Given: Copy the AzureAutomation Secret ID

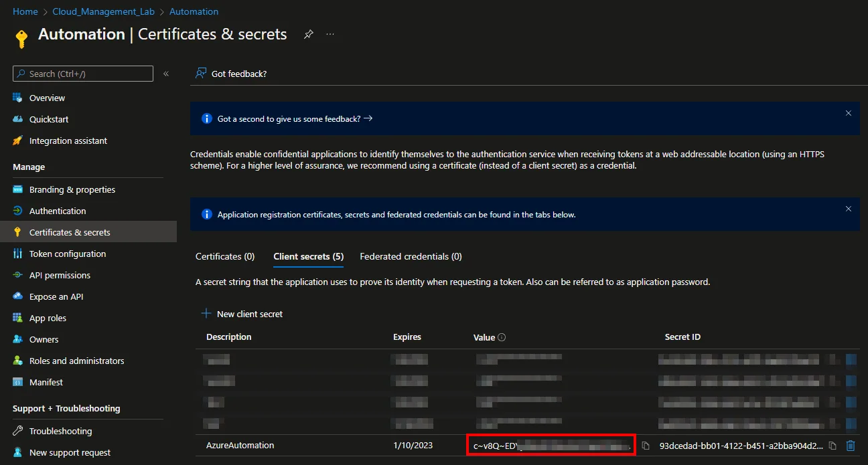Looking at the screenshot, I should [833, 446].
